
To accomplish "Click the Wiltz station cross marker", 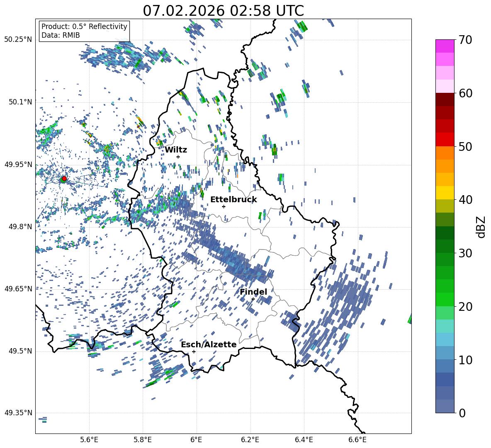I will tap(178, 157).
